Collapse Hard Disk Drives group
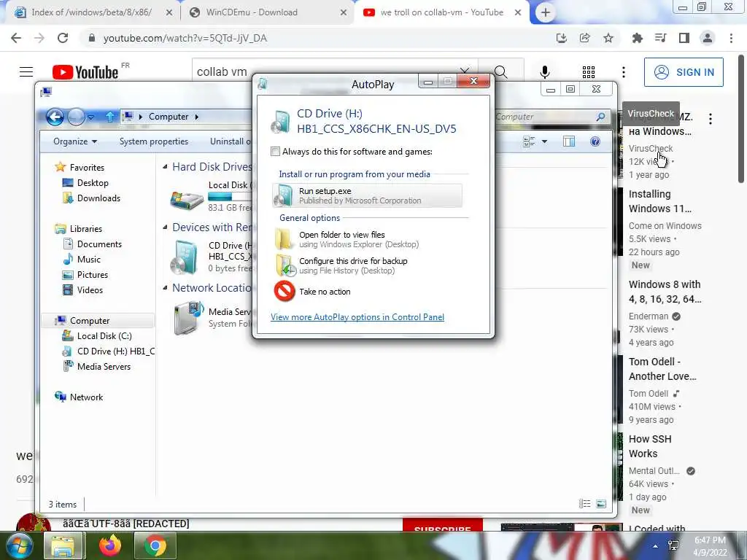The height and width of the screenshot is (560, 747). [166, 167]
